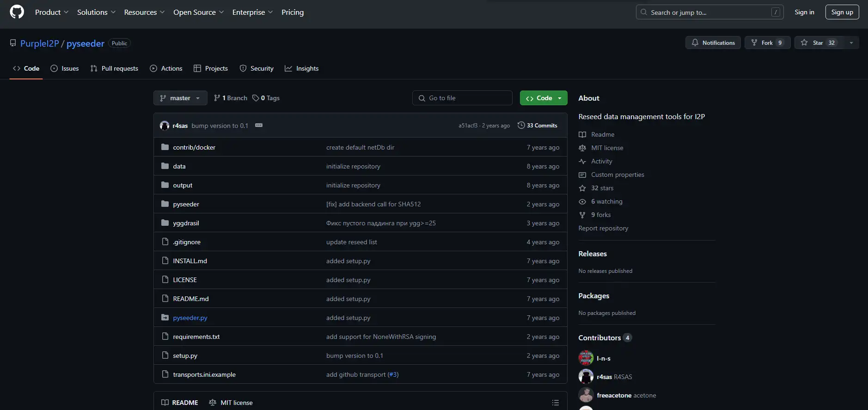
Task: Click the fork icon in Fork button
Action: point(754,42)
